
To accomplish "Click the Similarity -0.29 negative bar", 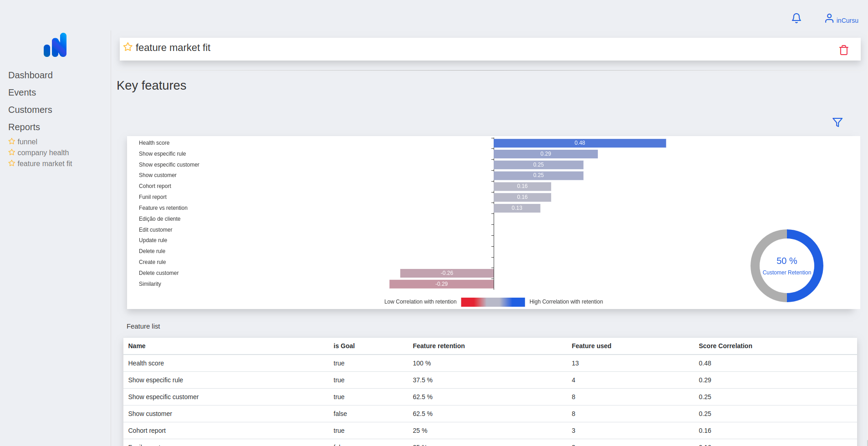I will 441,284.
